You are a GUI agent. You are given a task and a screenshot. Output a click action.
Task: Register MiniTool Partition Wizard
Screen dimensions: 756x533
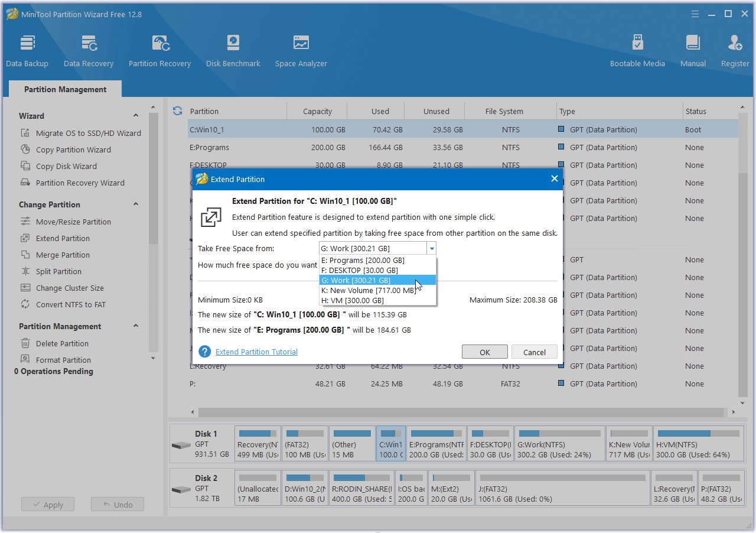(x=734, y=50)
